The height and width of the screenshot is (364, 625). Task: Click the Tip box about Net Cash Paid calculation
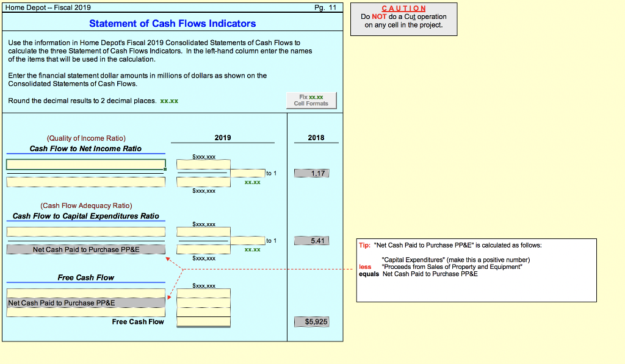(476, 270)
